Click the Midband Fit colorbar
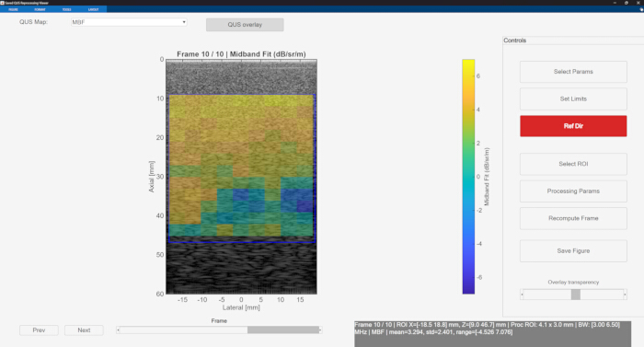Image resolution: width=644 pixels, height=347 pixels. (468, 177)
